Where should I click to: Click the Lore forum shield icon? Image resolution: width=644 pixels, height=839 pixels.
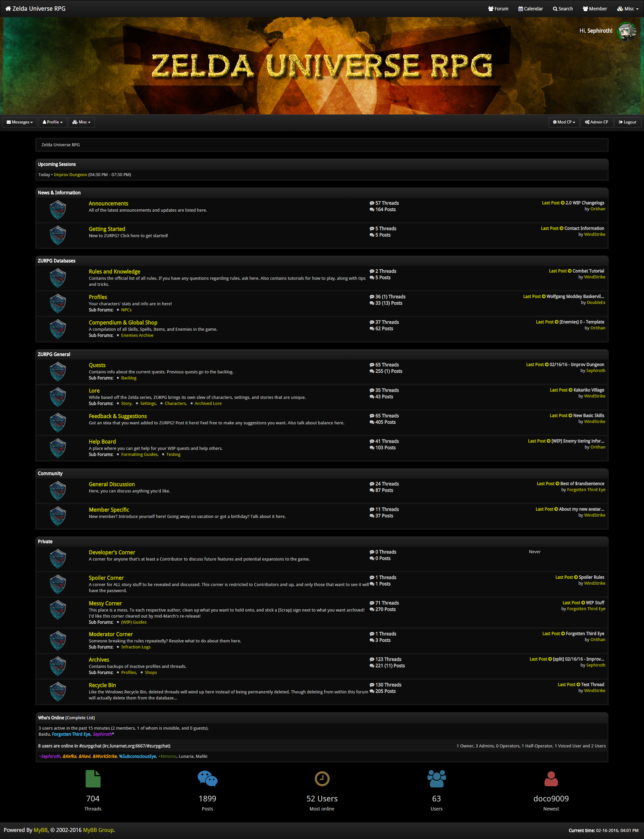58,397
